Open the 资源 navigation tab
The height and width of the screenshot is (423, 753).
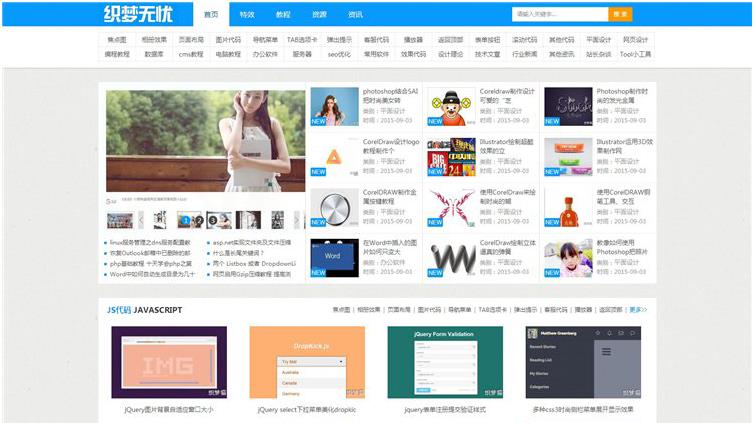[x=319, y=15]
